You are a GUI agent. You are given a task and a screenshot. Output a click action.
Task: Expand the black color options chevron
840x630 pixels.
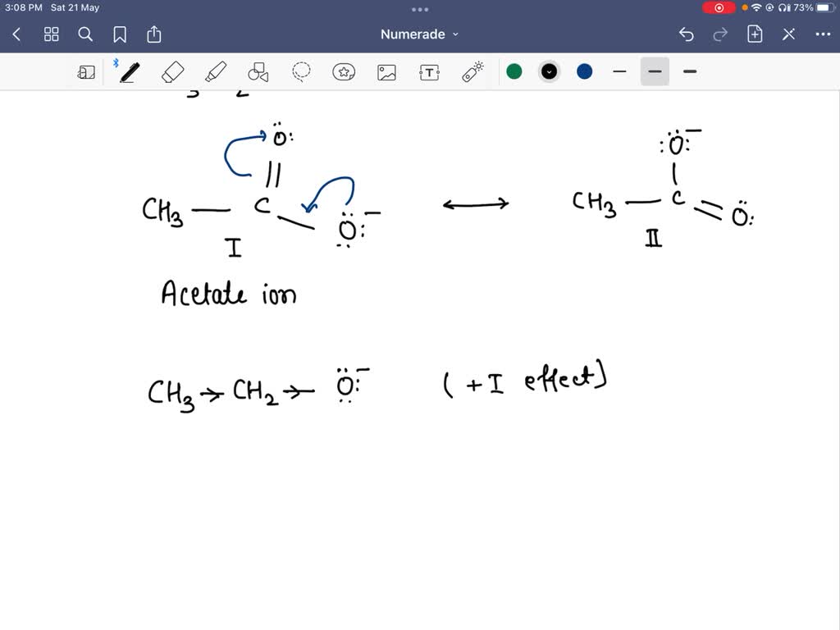[549, 71]
